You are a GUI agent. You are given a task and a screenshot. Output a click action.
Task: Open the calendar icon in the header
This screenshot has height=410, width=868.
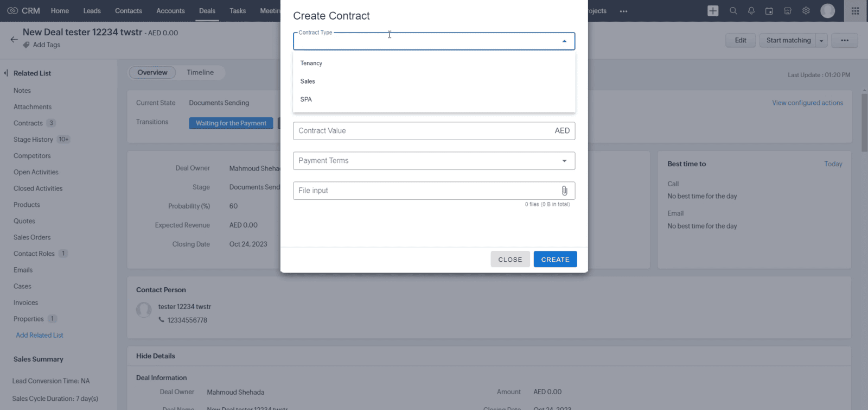tap(769, 11)
